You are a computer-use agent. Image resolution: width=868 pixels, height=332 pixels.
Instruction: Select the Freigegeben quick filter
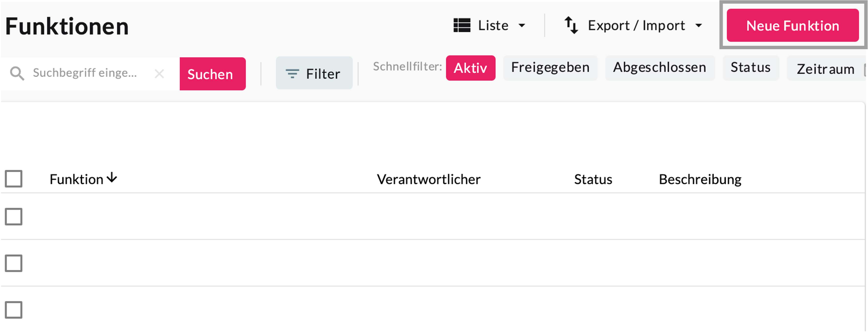tap(550, 68)
